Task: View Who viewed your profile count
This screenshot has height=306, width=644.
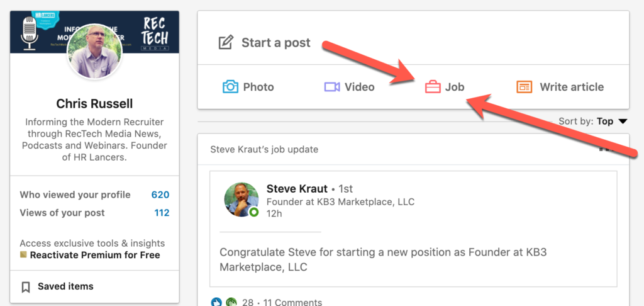Action: pyautogui.click(x=160, y=195)
